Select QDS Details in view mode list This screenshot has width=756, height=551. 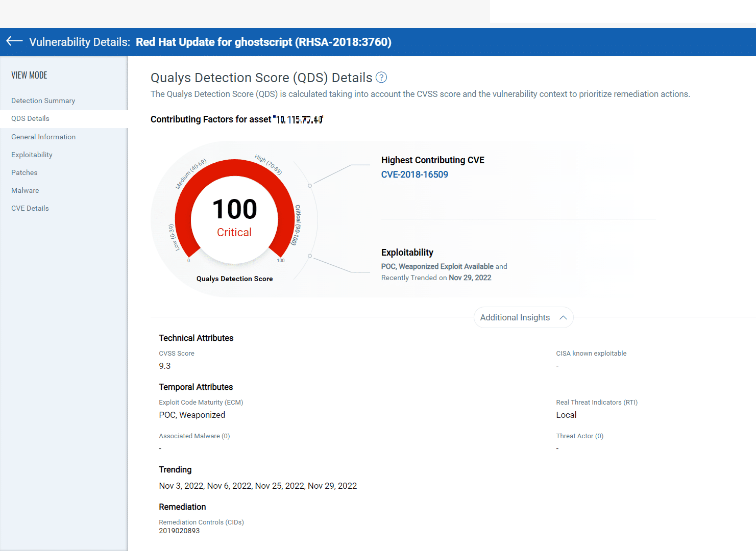pyautogui.click(x=30, y=118)
